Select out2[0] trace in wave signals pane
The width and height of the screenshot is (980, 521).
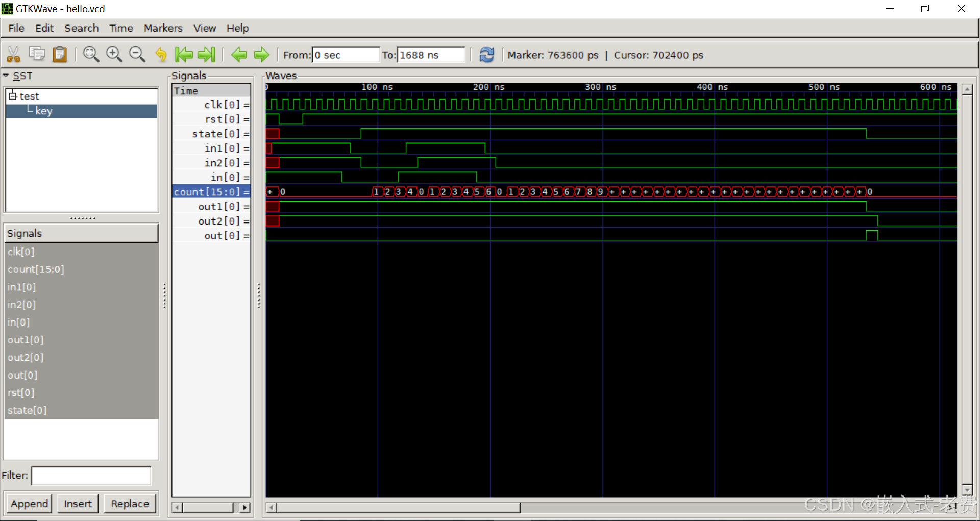(x=211, y=221)
